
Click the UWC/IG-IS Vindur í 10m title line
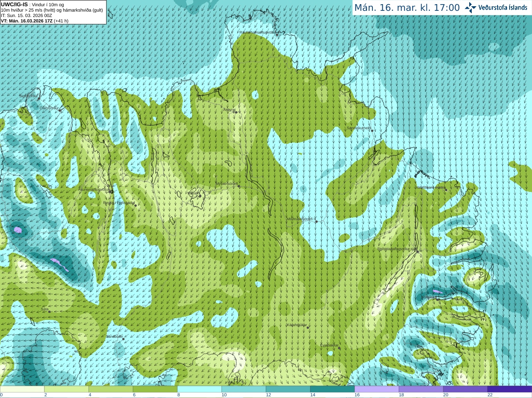(x=32, y=5)
